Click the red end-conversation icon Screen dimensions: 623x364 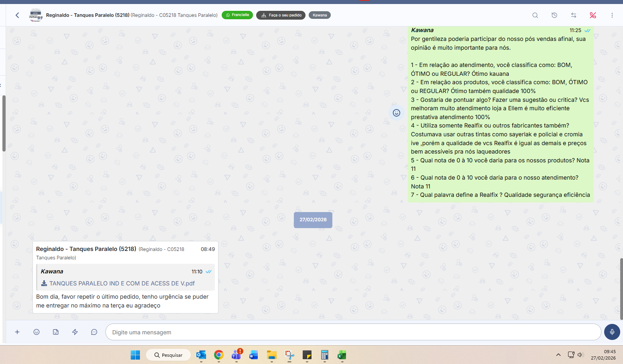(593, 15)
